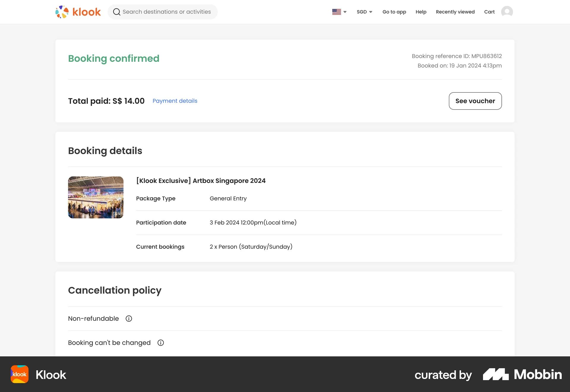570x392 pixels.
Task: Select the activity title Artbox Singapore 2024
Action: pos(201,181)
